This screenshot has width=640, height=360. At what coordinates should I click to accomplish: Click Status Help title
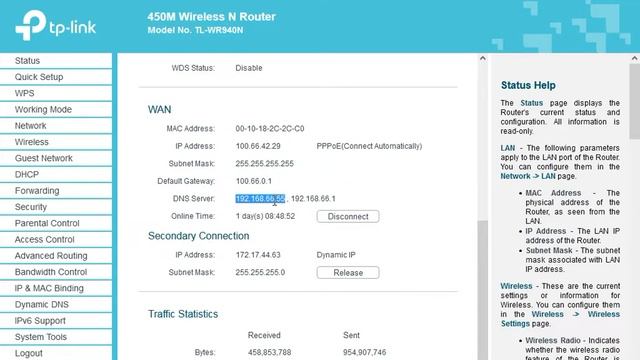pos(528,85)
